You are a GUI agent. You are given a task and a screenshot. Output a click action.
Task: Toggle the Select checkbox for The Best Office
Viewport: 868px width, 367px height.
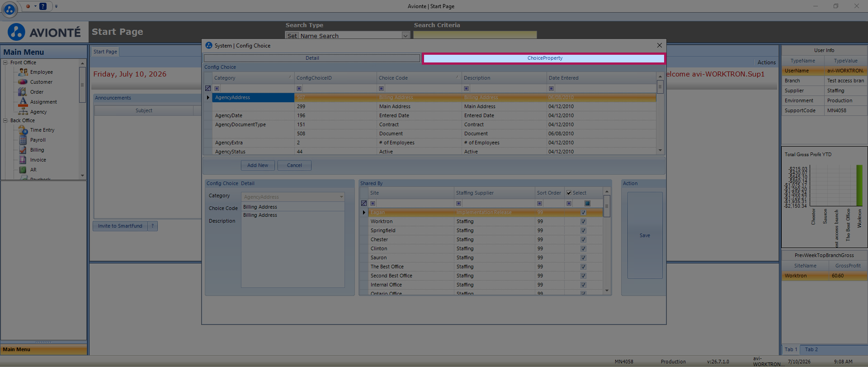coord(584,267)
